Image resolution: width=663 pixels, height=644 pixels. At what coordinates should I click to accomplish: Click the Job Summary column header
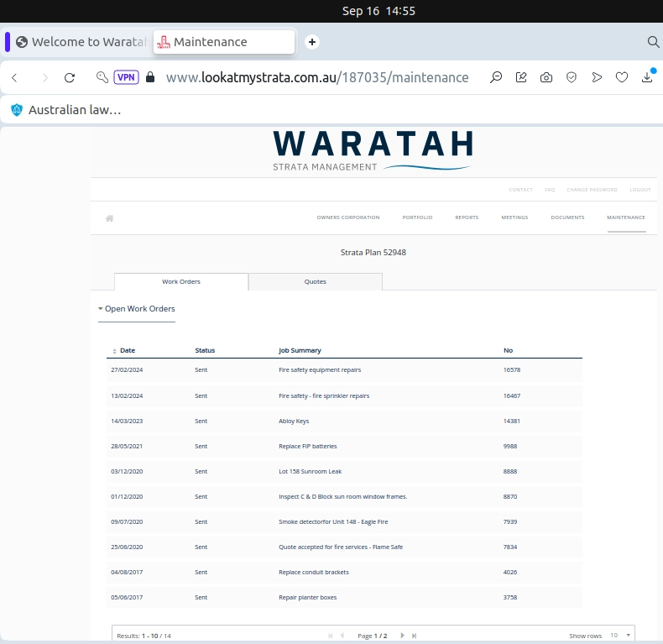pyautogui.click(x=300, y=350)
